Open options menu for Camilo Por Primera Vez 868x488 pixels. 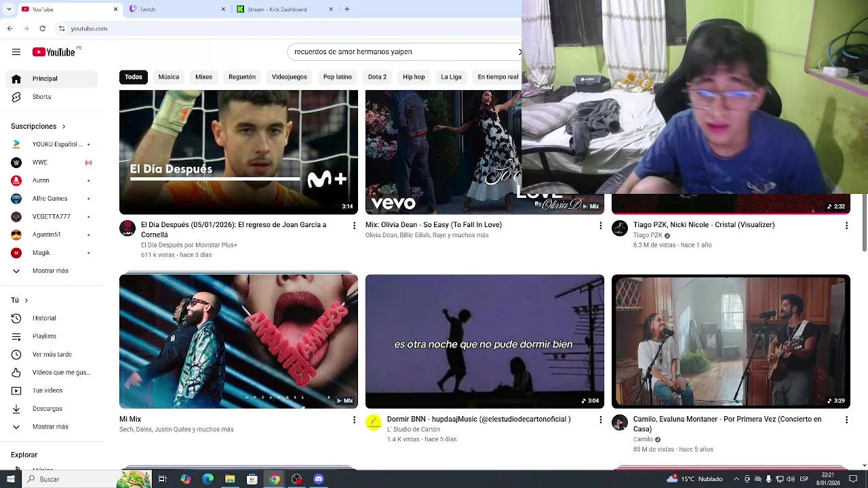(x=846, y=420)
